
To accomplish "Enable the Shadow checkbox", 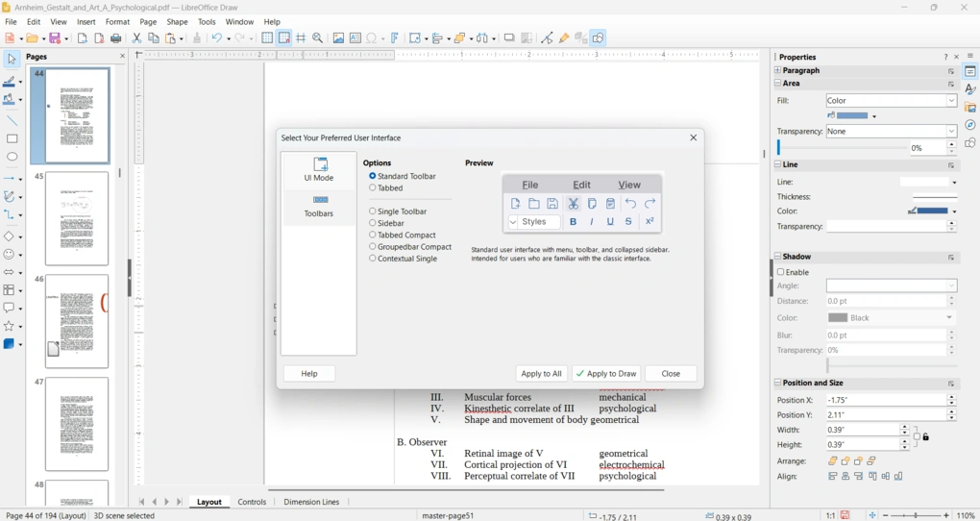I will point(780,272).
